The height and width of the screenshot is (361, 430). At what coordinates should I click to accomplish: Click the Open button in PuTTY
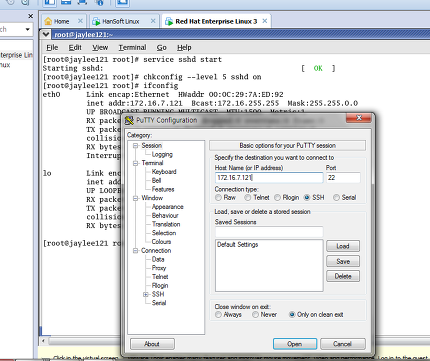click(295, 344)
